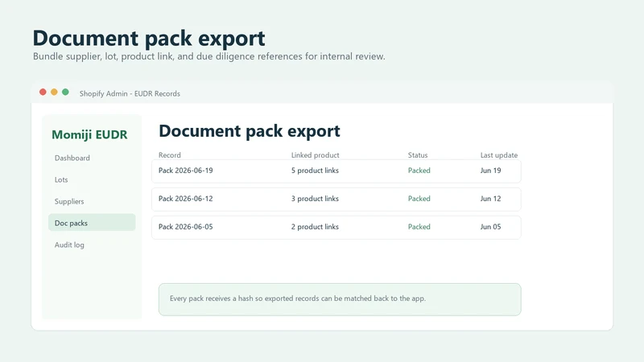This screenshot has height=362, width=644.
Task: Click the 5 product links cell
Action: click(315, 171)
